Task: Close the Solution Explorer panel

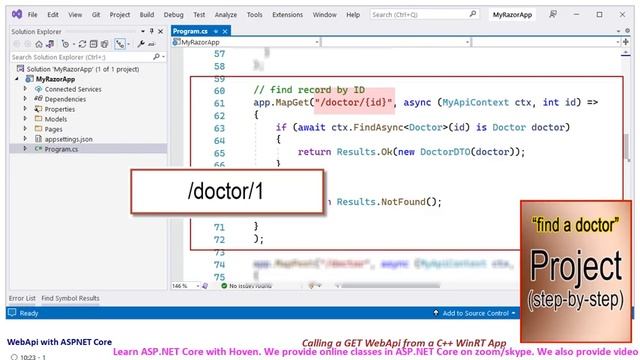Action: pos(161,31)
